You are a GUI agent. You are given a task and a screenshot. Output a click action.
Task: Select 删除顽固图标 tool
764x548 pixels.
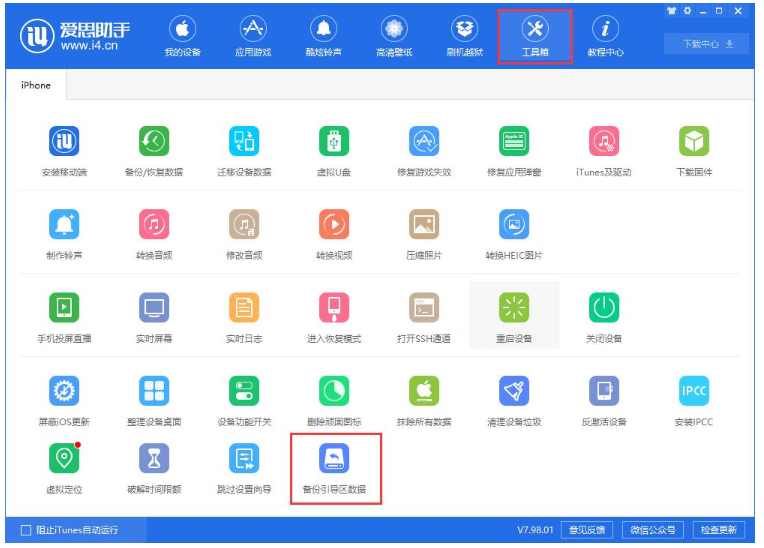point(334,391)
